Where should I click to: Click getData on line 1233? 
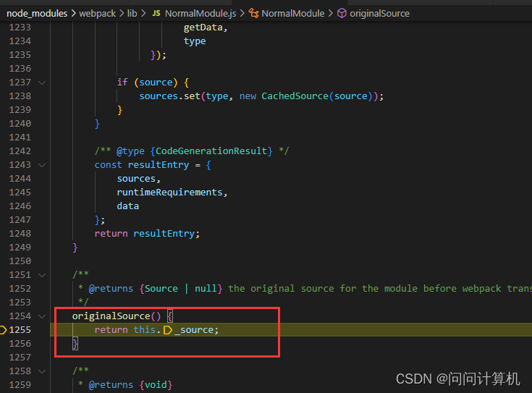pos(203,28)
